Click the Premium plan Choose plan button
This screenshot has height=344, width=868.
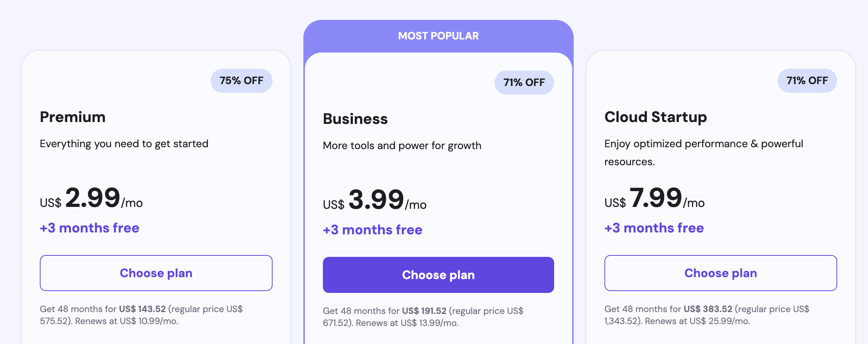pos(156,273)
